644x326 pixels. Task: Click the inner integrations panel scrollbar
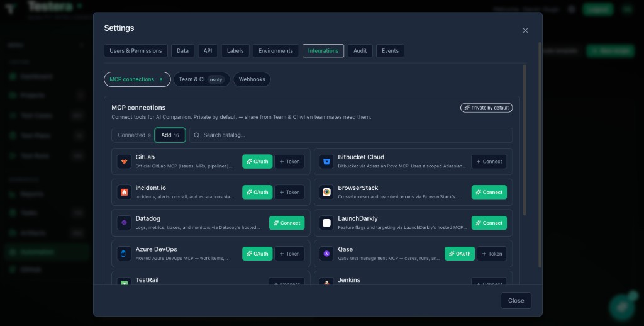click(524, 140)
